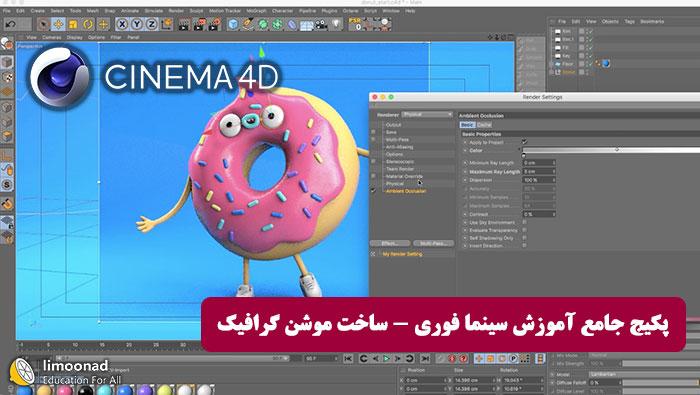This screenshot has height=395, width=700.
Task: Toggle the Z axis lock
Action: (151, 24)
